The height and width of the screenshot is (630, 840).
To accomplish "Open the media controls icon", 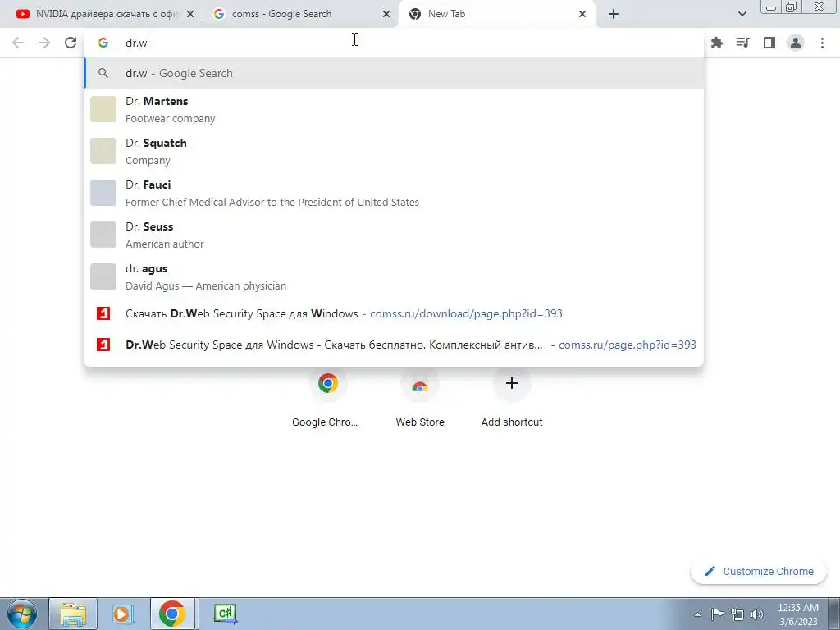I will coord(743,43).
